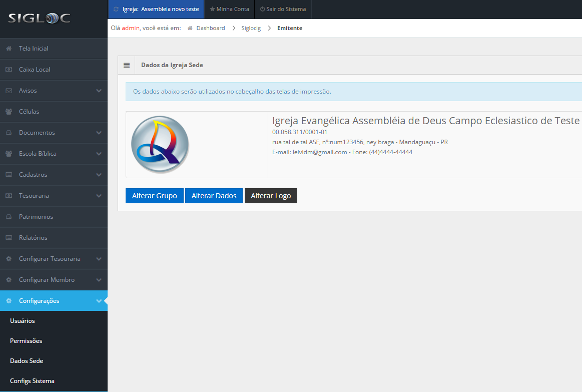582x392 pixels.
Task: Click the home icon beside Tela Inicial
Action: [x=9, y=49]
